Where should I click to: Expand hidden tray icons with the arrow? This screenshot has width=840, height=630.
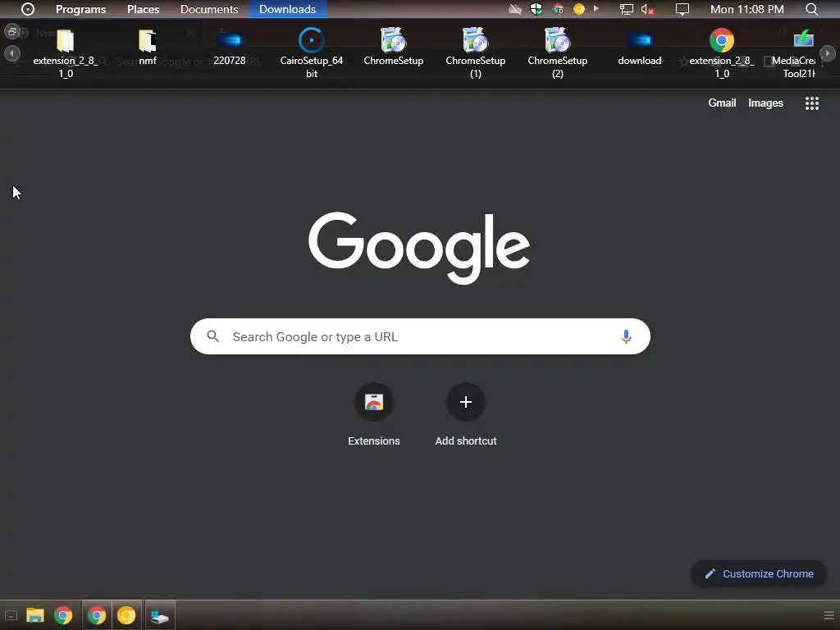click(596, 8)
